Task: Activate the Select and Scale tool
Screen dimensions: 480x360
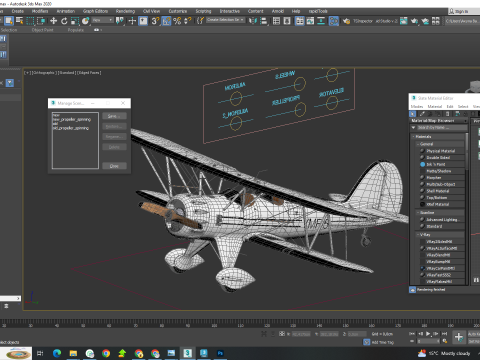Action: [x=75, y=21]
